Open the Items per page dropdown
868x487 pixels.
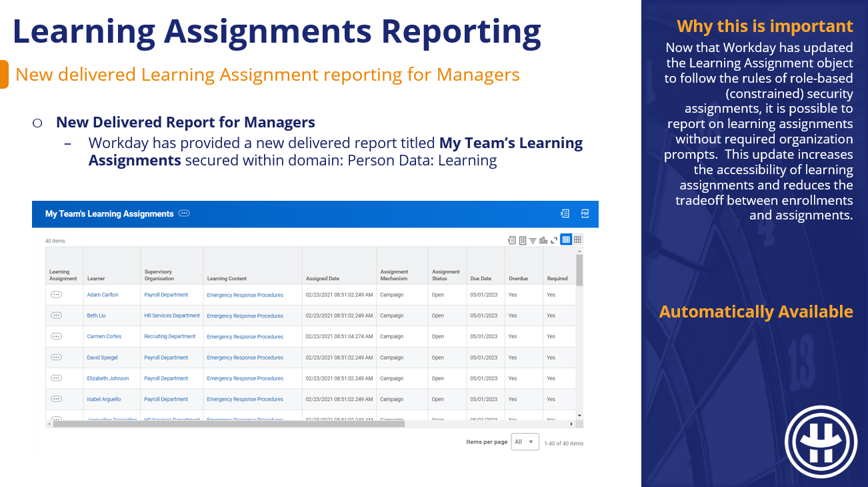525,442
